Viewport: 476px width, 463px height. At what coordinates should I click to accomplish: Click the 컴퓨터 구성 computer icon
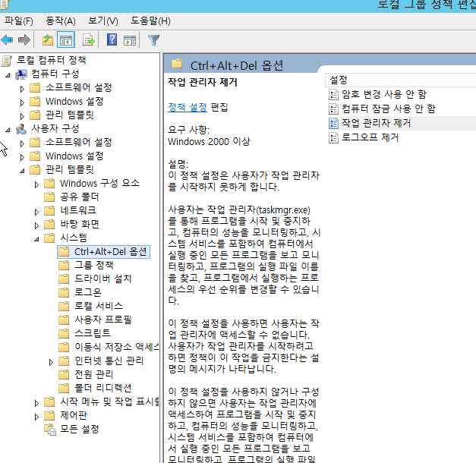21,74
